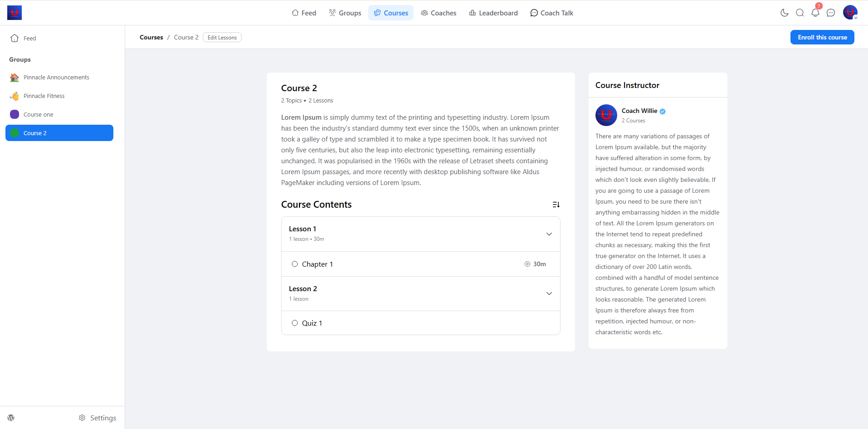868x429 pixels.
Task: Go to Leaderboard tab
Action: 493,13
